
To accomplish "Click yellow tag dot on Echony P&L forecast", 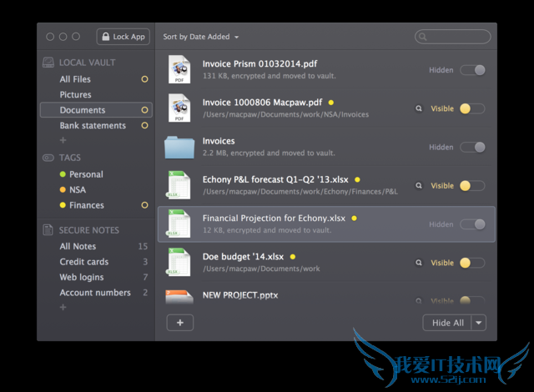I will pyautogui.click(x=357, y=179).
